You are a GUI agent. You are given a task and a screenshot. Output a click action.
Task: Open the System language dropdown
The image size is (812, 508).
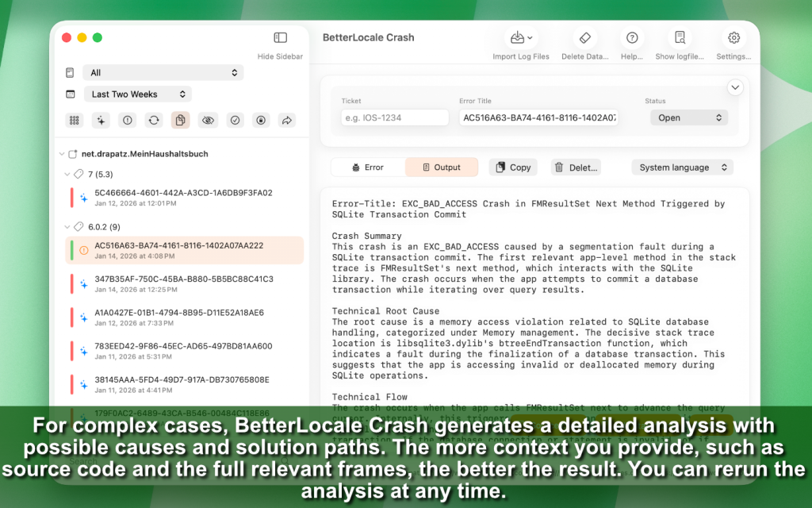[682, 167]
